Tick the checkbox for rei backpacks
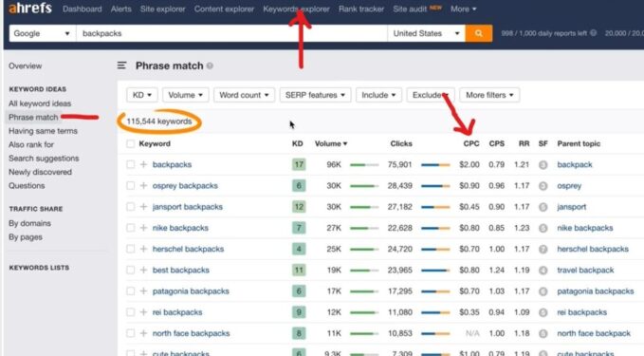This screenshot has height=356, width=644. [x=130, y=312]
